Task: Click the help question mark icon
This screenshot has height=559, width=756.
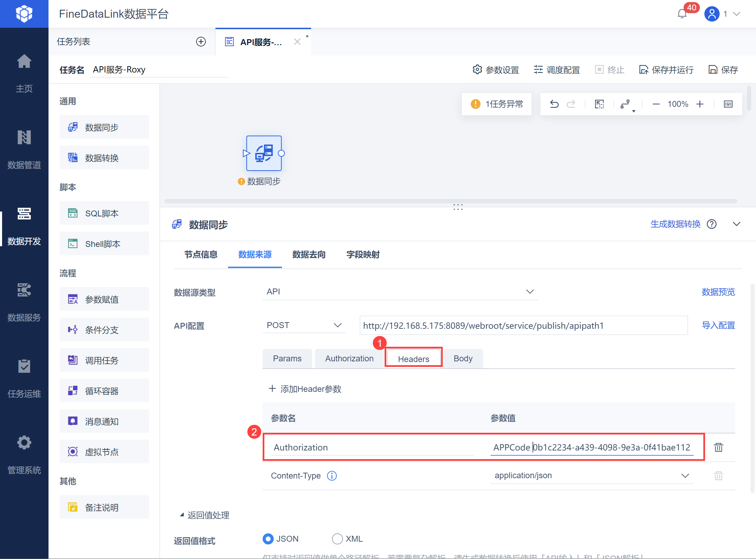Action: pos(712,224)
